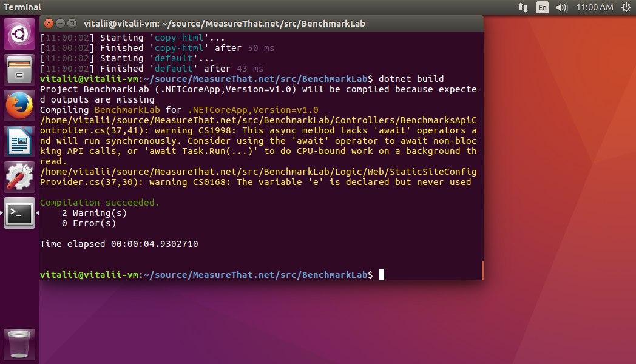Open LibreOffice Writer from the launcher
The image size is (636, 364).
tap(19, 141)
